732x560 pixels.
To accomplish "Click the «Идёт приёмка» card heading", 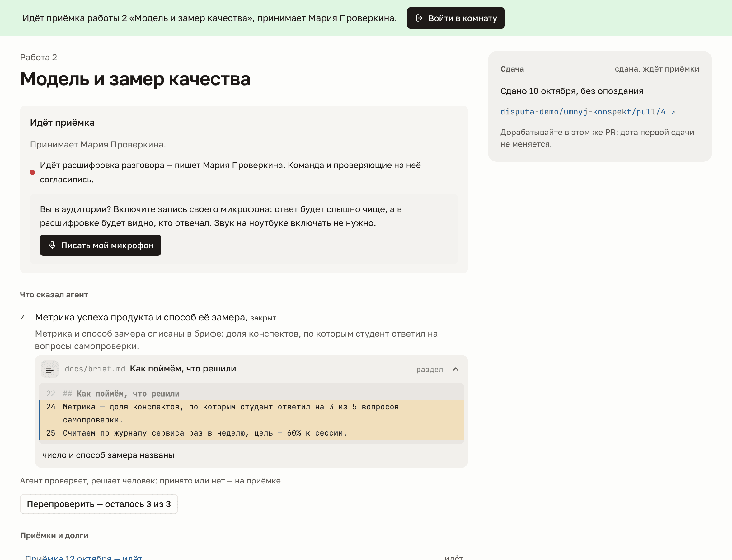I will (x=62, y=123).
